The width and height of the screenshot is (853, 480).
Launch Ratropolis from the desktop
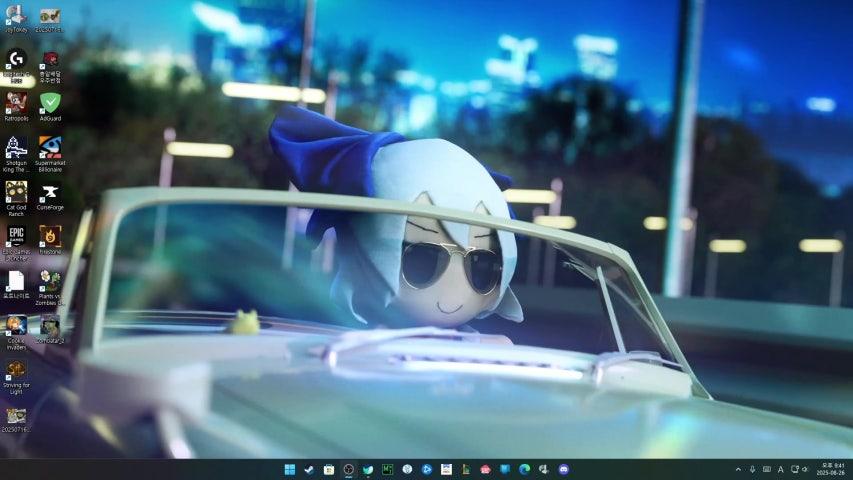click(16, 107)
